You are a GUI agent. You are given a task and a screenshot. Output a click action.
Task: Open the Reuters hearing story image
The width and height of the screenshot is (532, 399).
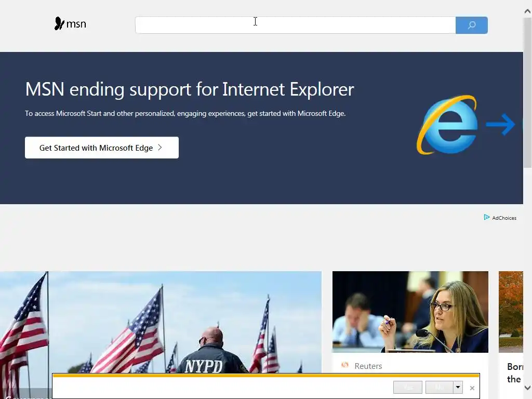click(x=410, y=312)
